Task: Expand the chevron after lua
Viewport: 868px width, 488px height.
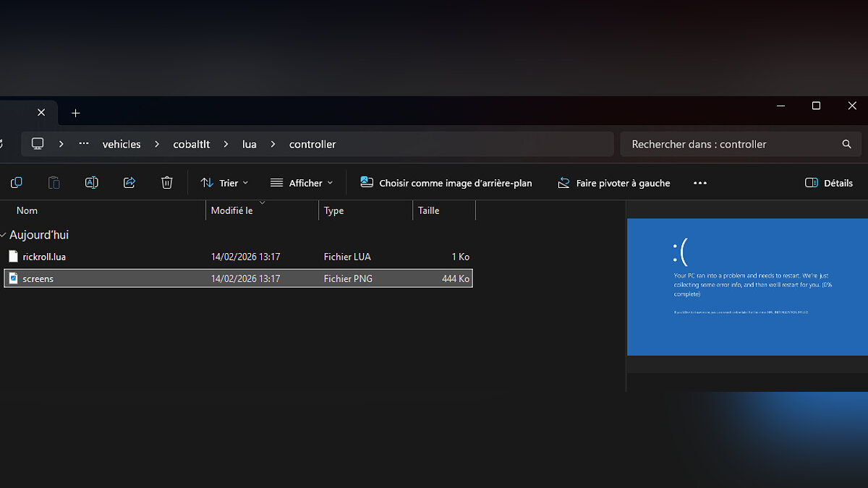Action: coord(273,144)
